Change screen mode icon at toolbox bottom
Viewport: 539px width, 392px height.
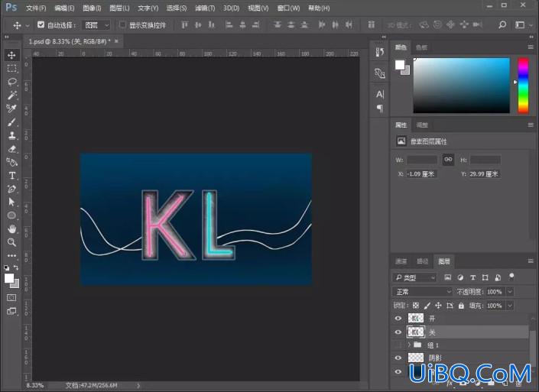coord(11,311)
